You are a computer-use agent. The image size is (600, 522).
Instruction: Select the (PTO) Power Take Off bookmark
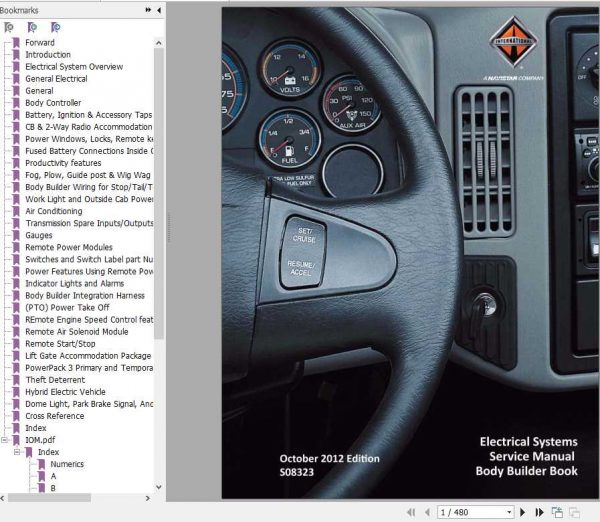tap(67, 308)
